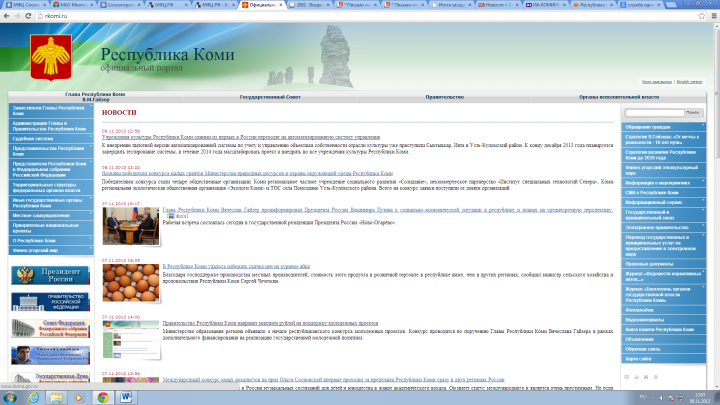Open 'Обратная связь' right menu link
720x405 pixels.
[x=664, y=349]
